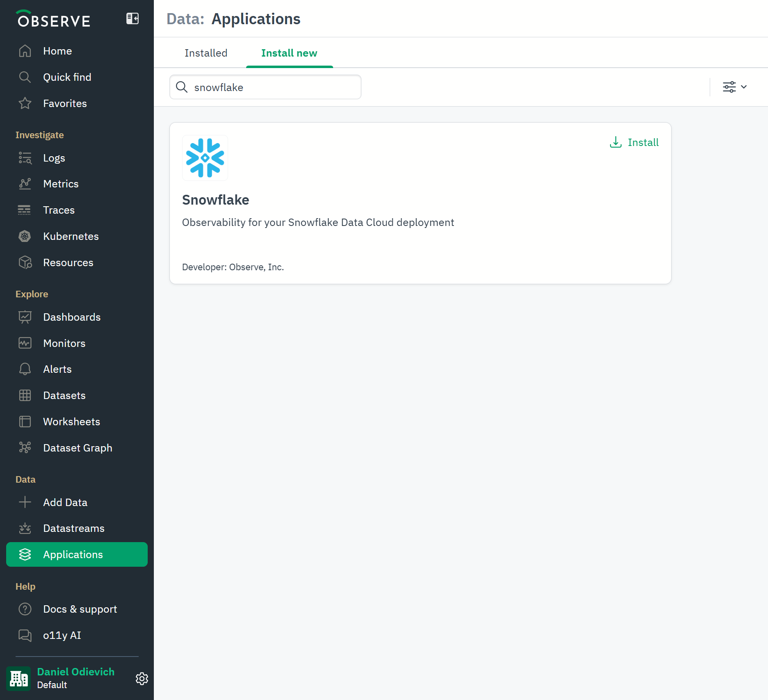Open Docs & support
Viewport: 768px width, 700px height.
tap(80, 609)
